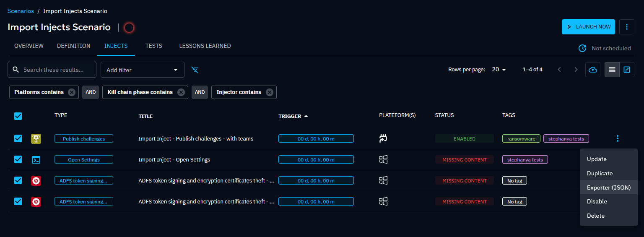
Task: Clear all filters using the filter-off icon
Action: [x=195, y=70]
